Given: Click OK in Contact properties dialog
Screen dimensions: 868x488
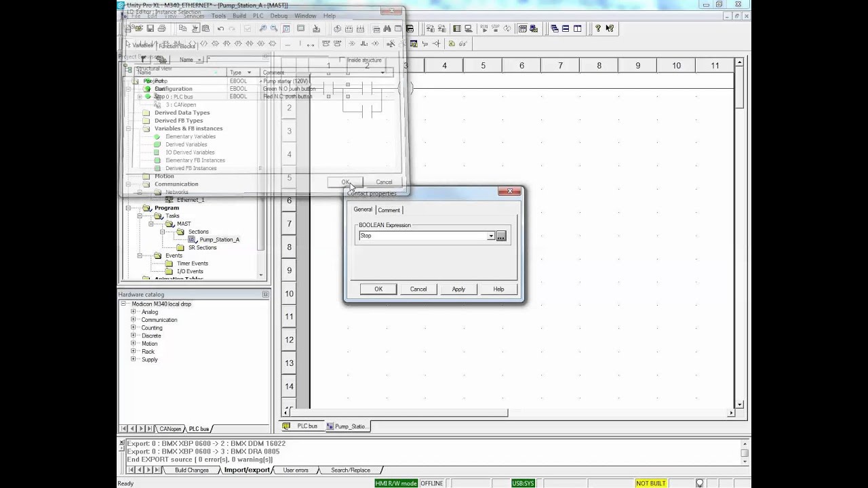Looking at the screenshot, I should 378,289.
